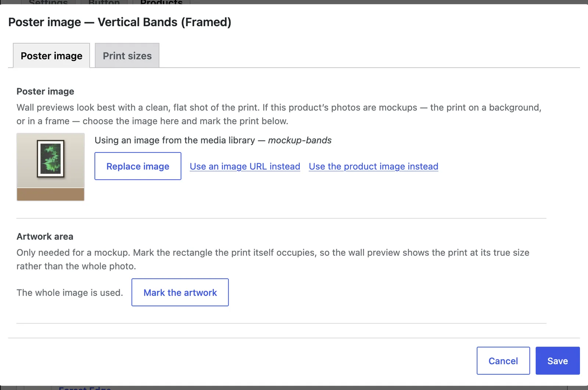This screenshot has width=588, height=390.
Task: Choose Use an image URL instead
Action: tap(245, 167)
